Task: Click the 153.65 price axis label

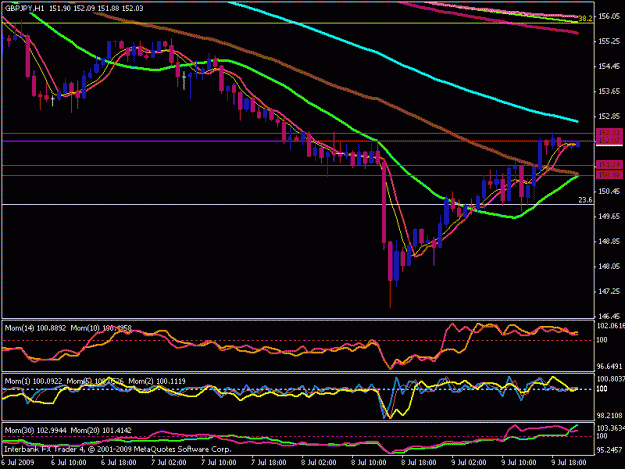Action: (x=610, y=92)
